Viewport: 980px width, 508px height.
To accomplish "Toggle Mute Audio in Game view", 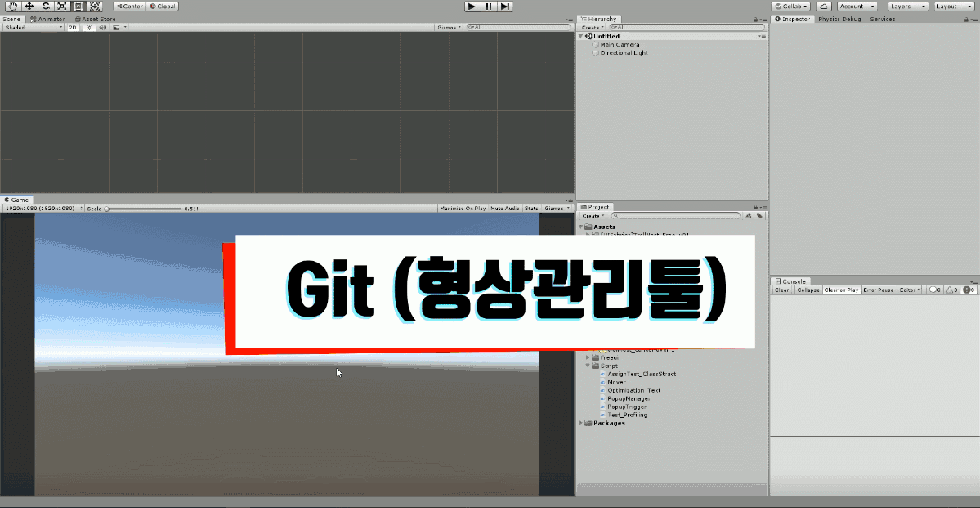I will pos(505,209).
